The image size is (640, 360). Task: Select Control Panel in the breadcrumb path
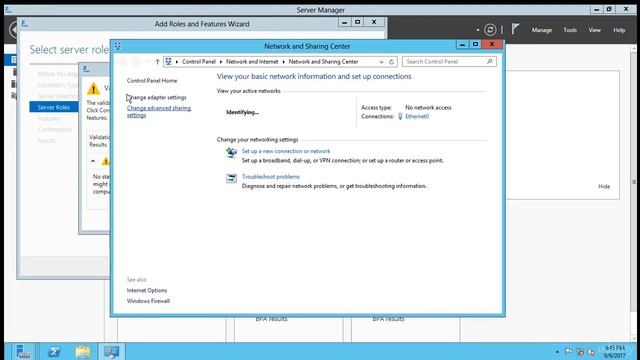pos(199,62)
